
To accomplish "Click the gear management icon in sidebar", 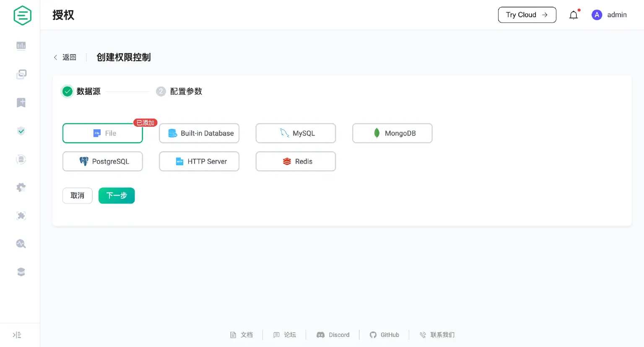I will tap(21, 188).
